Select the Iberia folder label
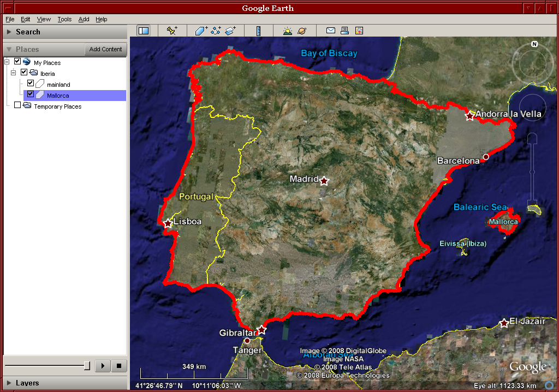The height and width of the screenshot is (392, 559). pyautogui.click(x=47, y=74)
